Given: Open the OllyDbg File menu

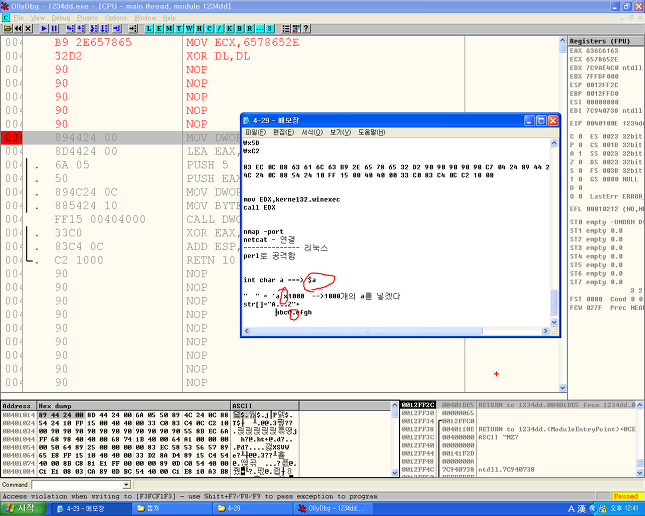Looking at the screenshot, I should tap(19, 18).
